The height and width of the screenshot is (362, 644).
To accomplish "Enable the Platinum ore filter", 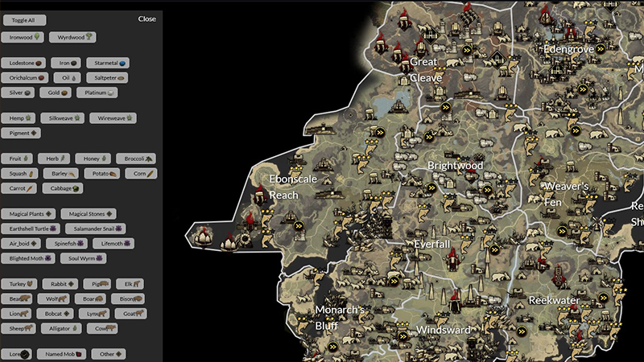I will pos(97,93).
